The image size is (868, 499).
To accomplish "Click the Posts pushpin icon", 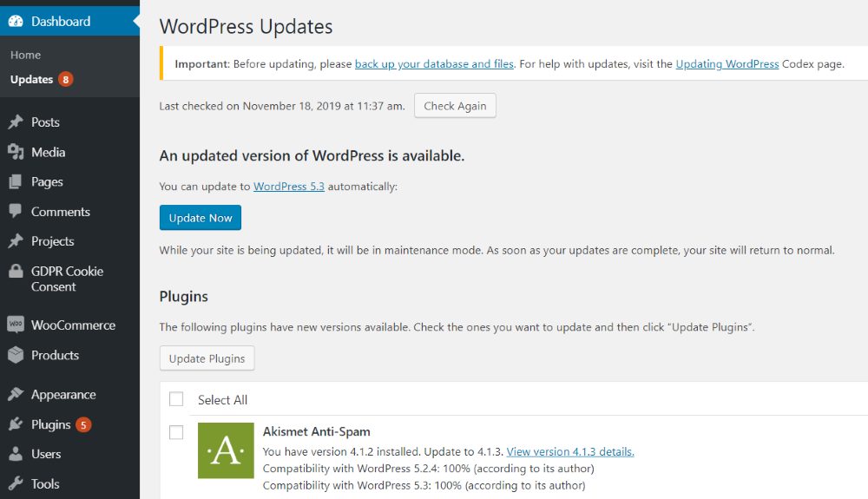I will (x=16, y=121).
